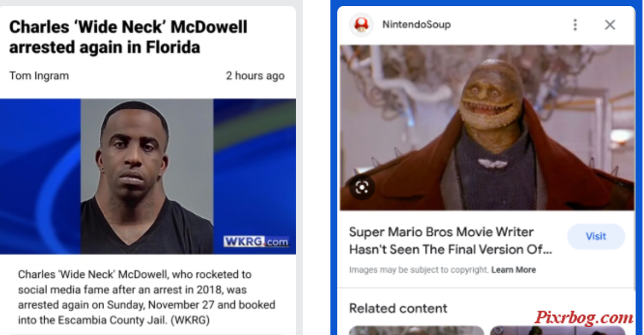Open the mugshot photo in the article
This screenshot has width=644, height=335.
point(147,176)
